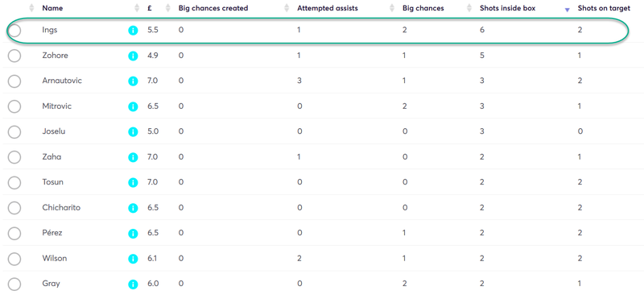Sort table by Name column header

pyautogui.click(x=52, y=8)
